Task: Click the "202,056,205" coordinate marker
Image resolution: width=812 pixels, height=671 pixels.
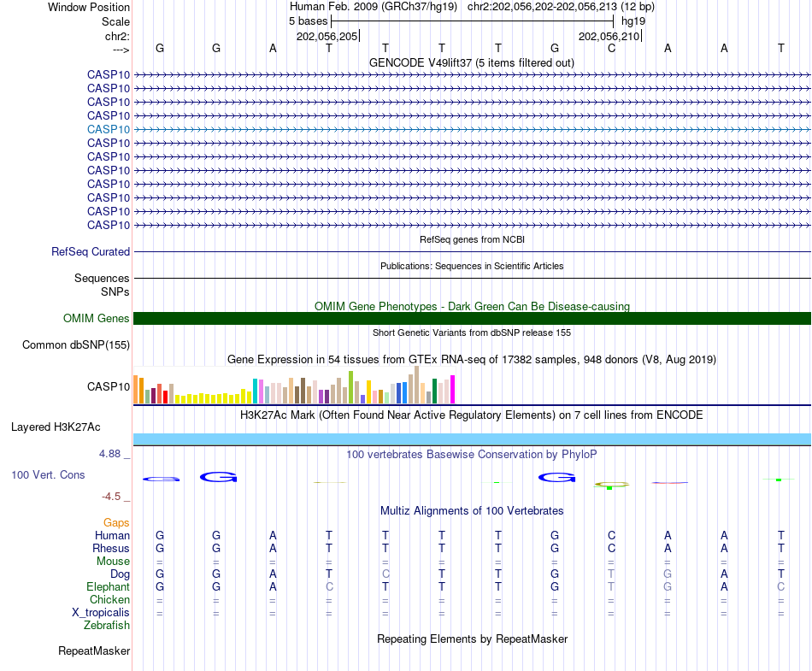Action: (327, 36)
